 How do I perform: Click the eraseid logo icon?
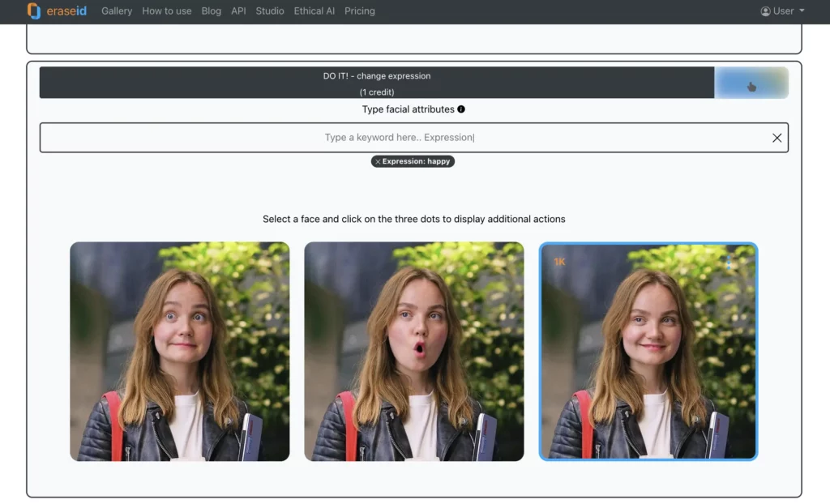pos(33,11)
